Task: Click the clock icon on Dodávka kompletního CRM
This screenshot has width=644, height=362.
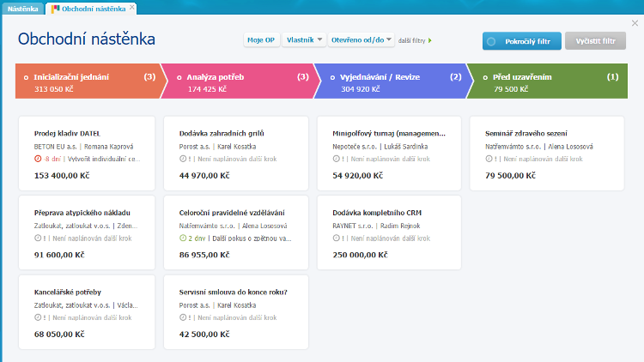Action: (336, 238)
